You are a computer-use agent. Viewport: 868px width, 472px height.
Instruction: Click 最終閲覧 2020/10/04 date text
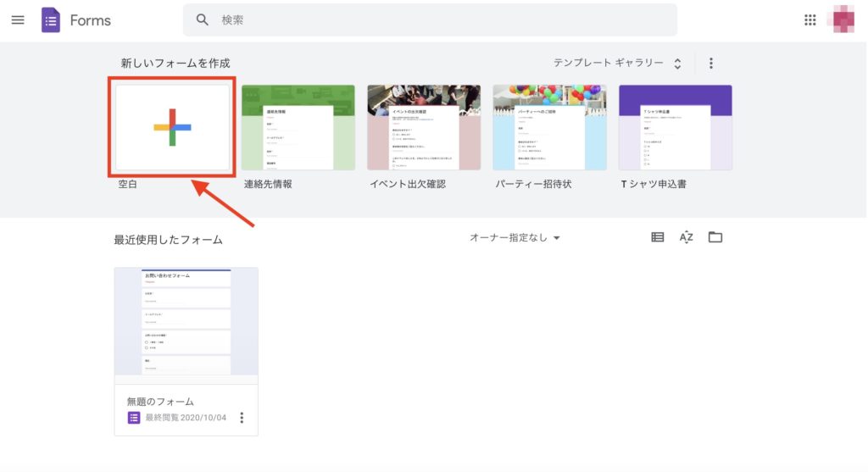click(x=186, y=418)
